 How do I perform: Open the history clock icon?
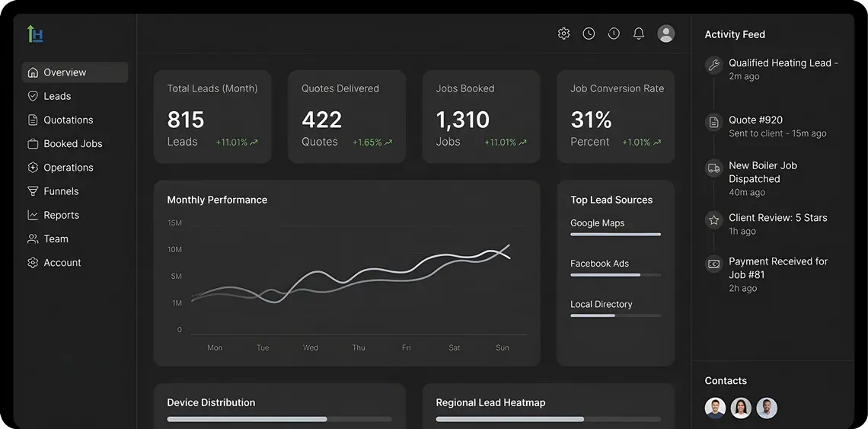click(589, 34)
